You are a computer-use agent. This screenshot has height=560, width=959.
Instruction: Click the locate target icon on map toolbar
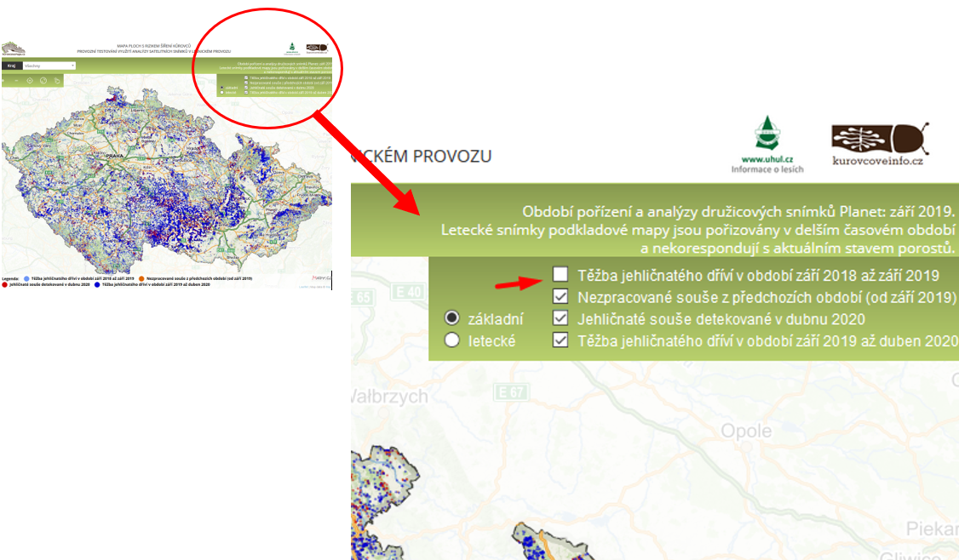pyautogui.click(x=30, y=81)
